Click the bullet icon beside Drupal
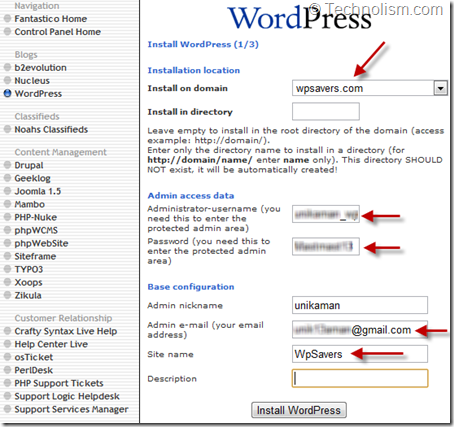Viewport: 454px width, 427px height. coord(7,165)
